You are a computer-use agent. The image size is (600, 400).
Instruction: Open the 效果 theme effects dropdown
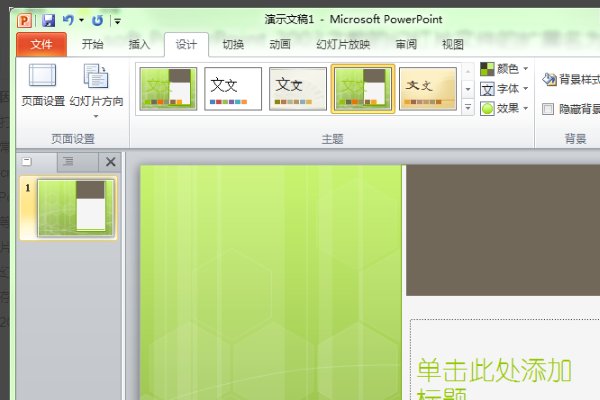[504, 108]
